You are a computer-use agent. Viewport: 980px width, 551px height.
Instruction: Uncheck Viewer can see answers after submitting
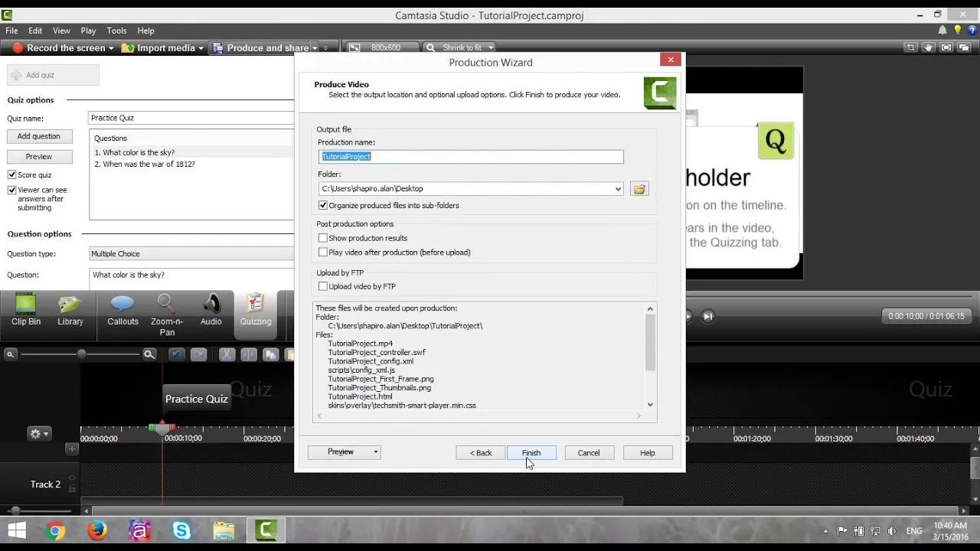[12, 190]
